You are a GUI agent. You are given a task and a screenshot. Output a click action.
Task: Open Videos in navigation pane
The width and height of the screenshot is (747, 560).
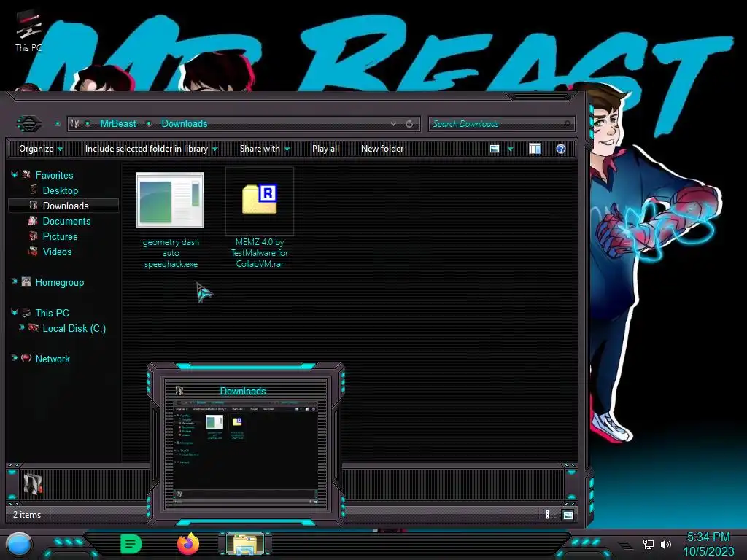click(57, 252)
